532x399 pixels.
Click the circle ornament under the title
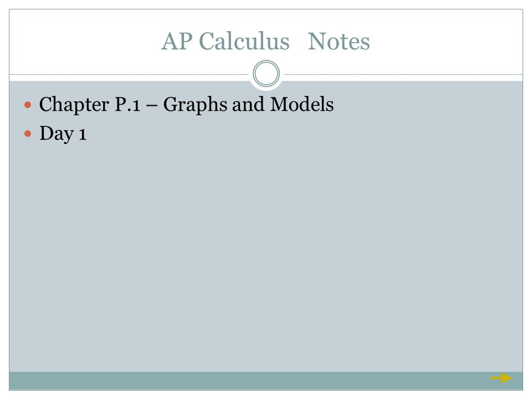click(x=267, y=74)
